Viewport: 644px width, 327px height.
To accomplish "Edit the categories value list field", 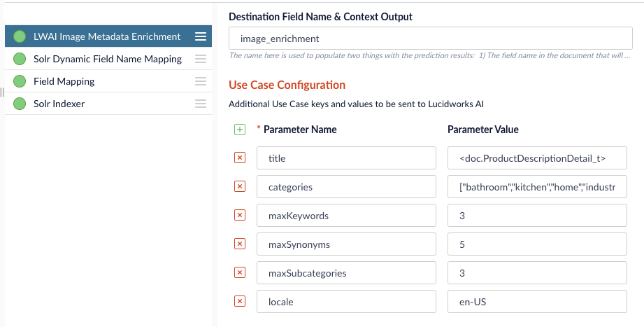I will [x=537, y=187].
